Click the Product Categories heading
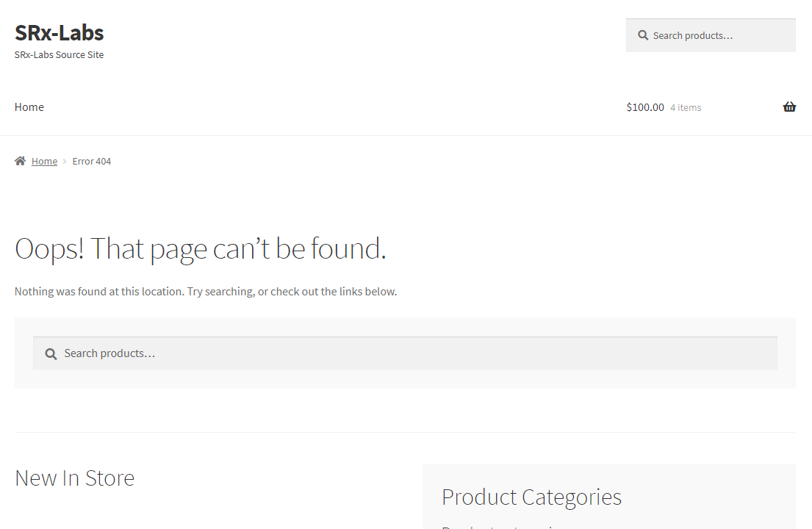Viewport: 812px width, 529px height. pos(531,497)
